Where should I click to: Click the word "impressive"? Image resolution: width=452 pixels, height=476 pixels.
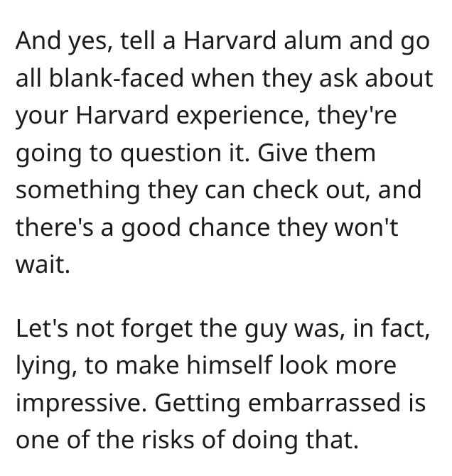point(81,403)
